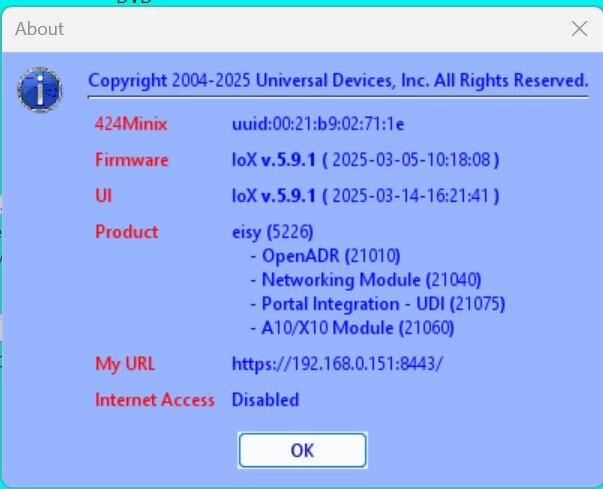Select the Disabled internet access value
603x489 pixels.
(x=265, y=400)
